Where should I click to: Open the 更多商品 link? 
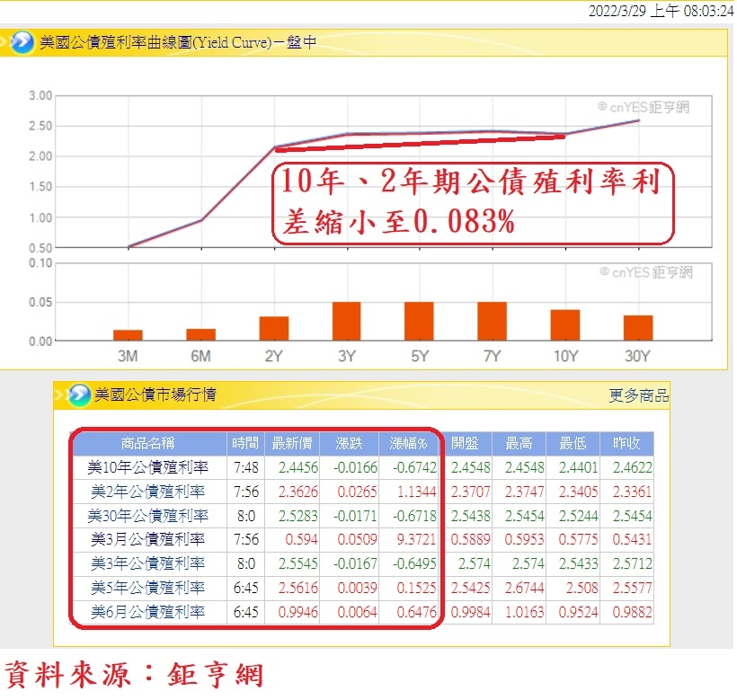click(x=638, y=395)
